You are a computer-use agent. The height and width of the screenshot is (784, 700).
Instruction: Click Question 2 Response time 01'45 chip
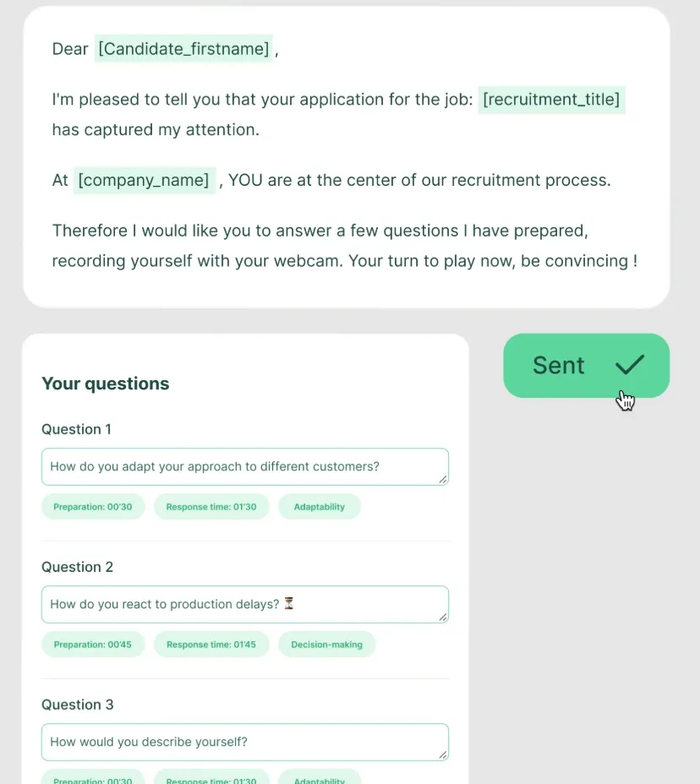211,645
